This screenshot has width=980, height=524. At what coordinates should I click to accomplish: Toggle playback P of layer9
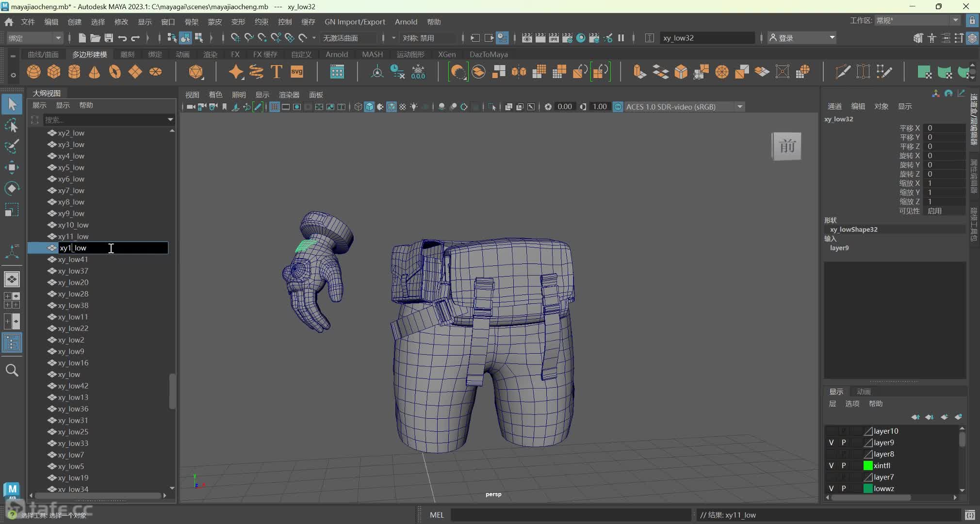(844, 442)
